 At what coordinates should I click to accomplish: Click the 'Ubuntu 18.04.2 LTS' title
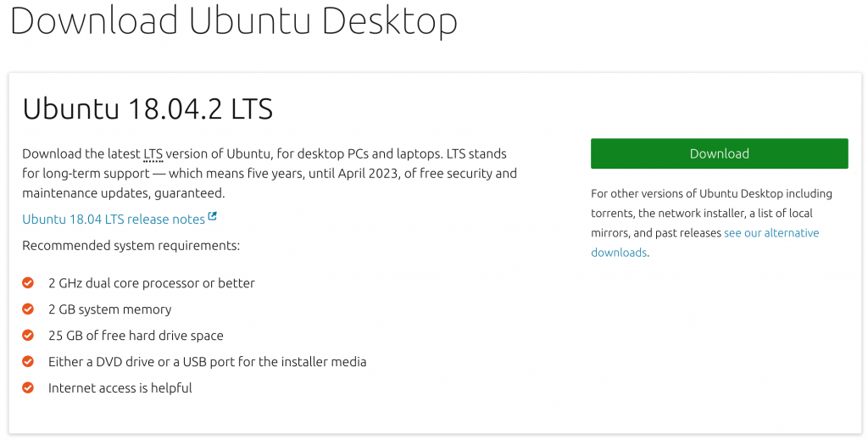(147, 109)
